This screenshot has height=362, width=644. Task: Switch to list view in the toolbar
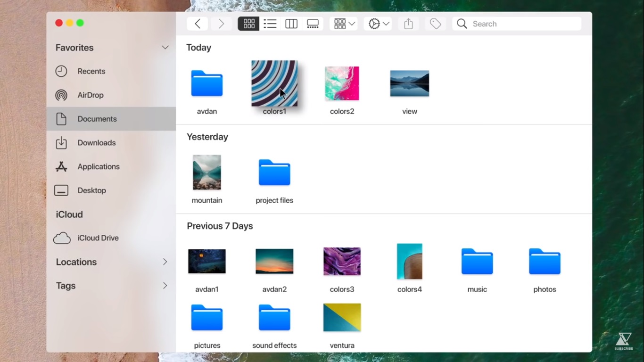(x=270, y=24)
